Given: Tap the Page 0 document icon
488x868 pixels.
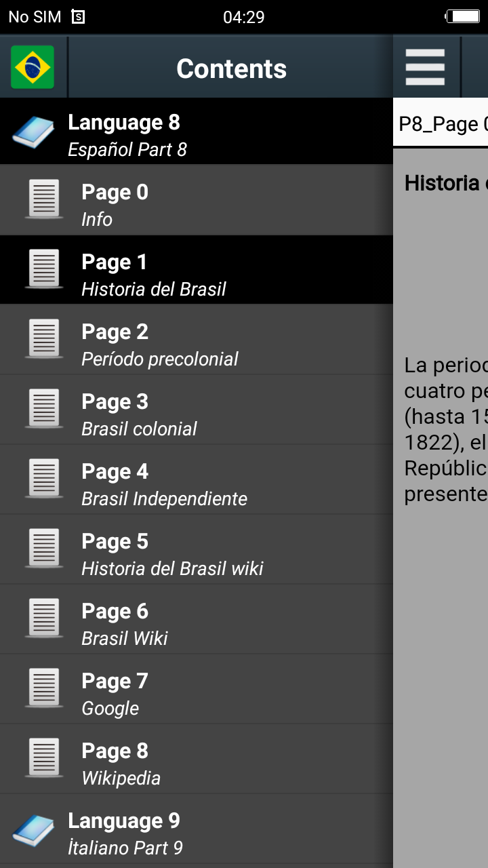Looking at the screenshot, I should coord(44,199).
